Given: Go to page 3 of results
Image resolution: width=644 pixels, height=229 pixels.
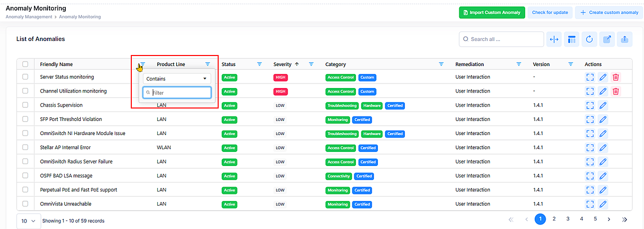Looking at the screenshot, I should tap(568, 219).
